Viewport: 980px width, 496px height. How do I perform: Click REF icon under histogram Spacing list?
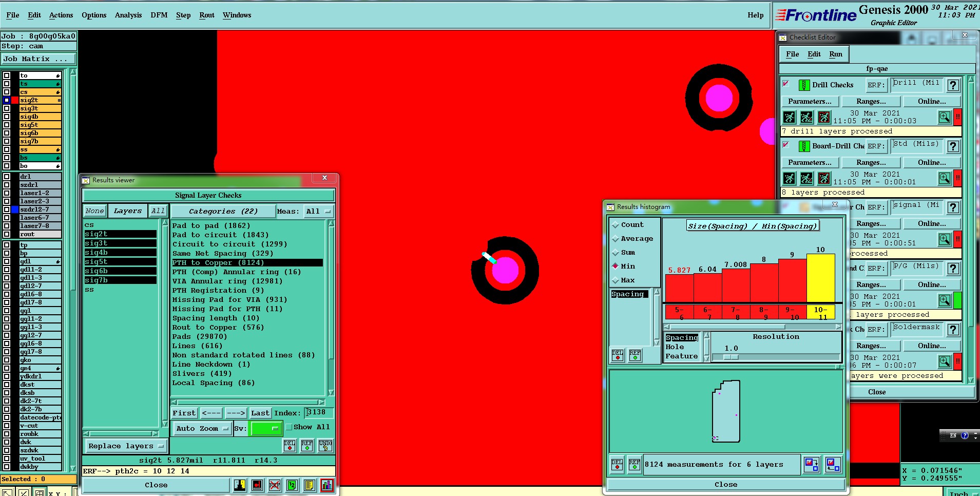pyautogui.click(x=635, y=355)
